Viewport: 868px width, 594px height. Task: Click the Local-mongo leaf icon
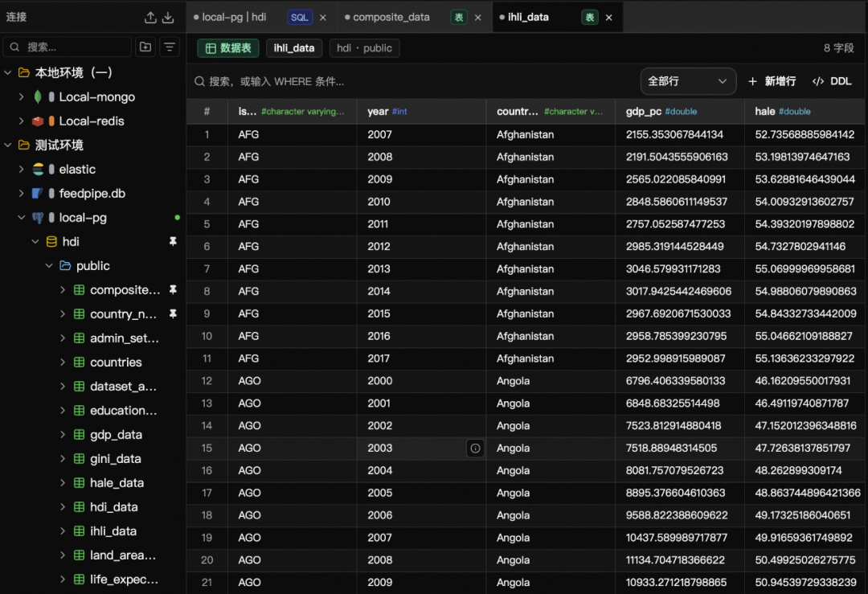38,97
